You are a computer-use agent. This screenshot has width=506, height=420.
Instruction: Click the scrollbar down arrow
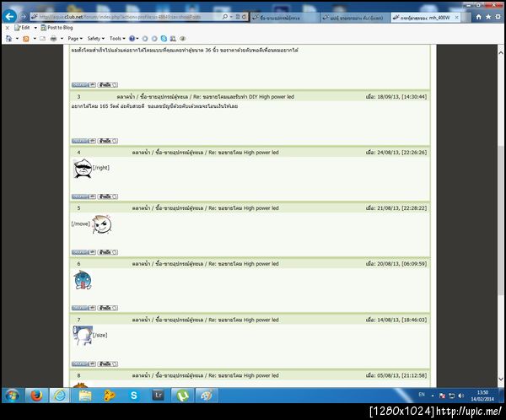[500, 380]
